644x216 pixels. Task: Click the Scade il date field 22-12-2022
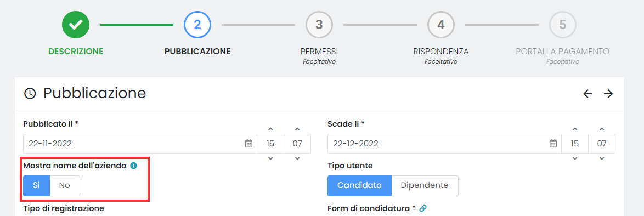point(444,144)
